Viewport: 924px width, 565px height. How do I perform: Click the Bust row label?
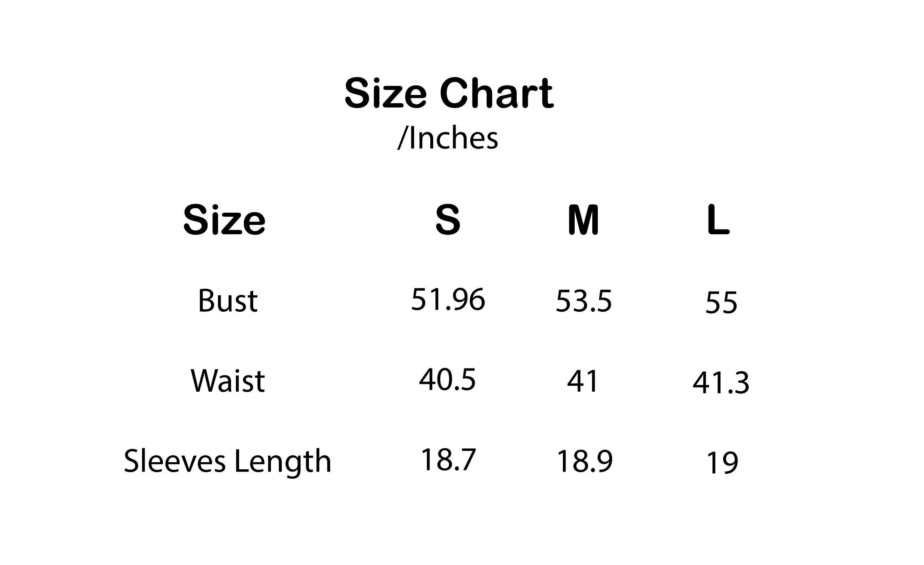click(x=228, y=300)
